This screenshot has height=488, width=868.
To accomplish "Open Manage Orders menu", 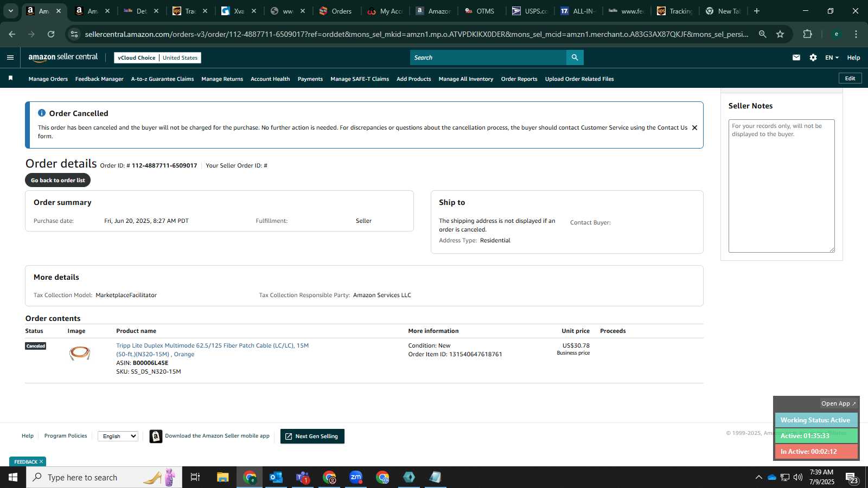I will pos(48,79).
